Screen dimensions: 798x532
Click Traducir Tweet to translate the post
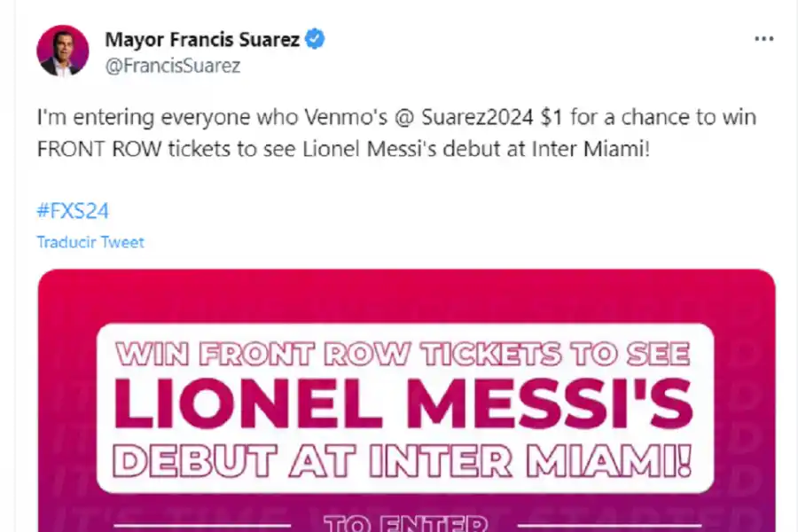90,241
